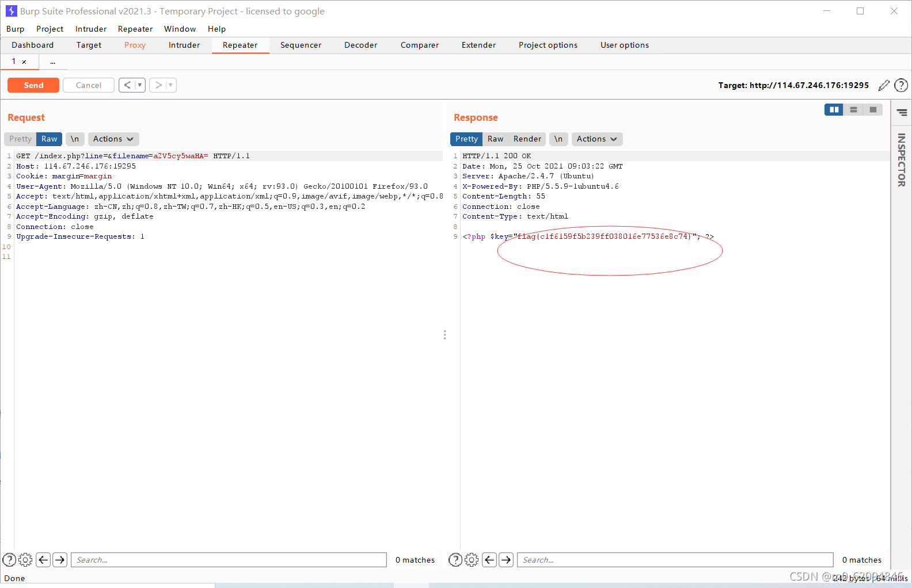
Task: Open Repeater help question mark icon
Action: pos(901,85)
